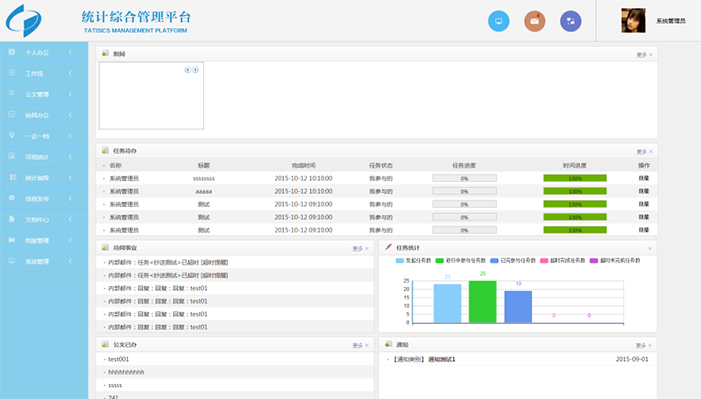The width and height of the screenshot is (701, 399).
Task: Close the 任务统计 chart panel
Action: (650, 248)
